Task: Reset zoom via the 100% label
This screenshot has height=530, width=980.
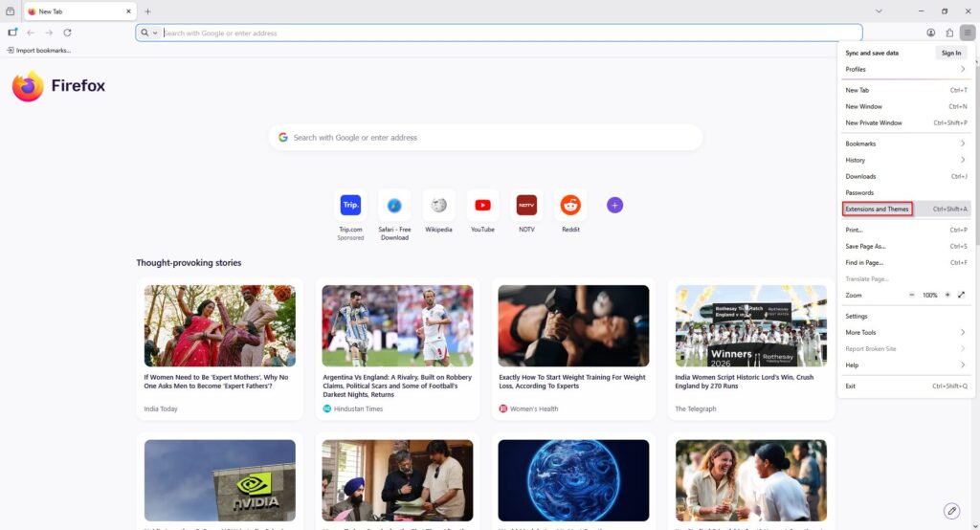Action: click(x=929, y=295)
